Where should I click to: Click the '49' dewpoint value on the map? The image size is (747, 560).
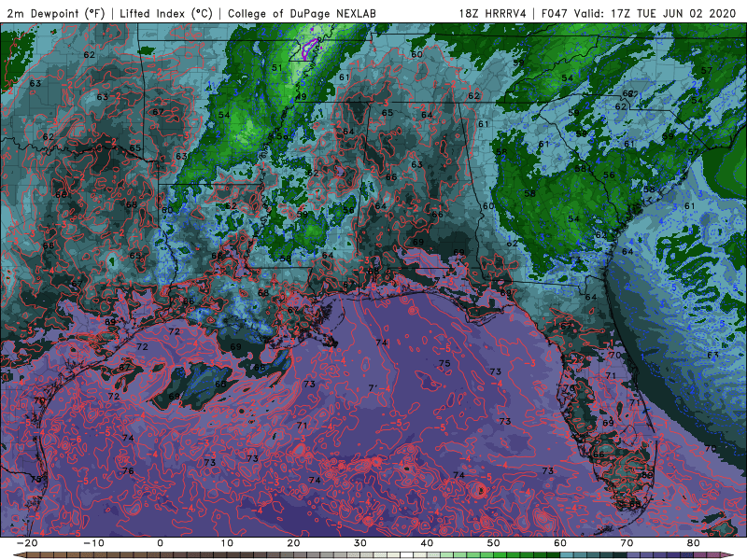[301, 97]
